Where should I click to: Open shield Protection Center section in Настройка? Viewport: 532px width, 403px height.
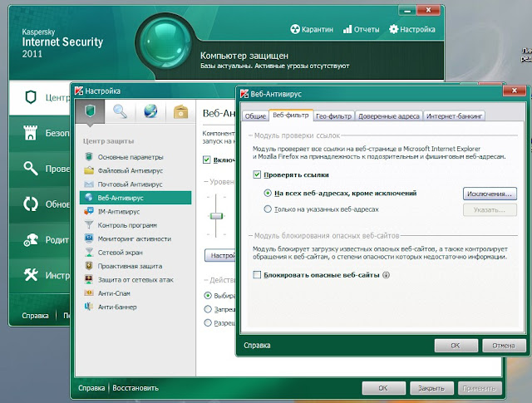90,111
